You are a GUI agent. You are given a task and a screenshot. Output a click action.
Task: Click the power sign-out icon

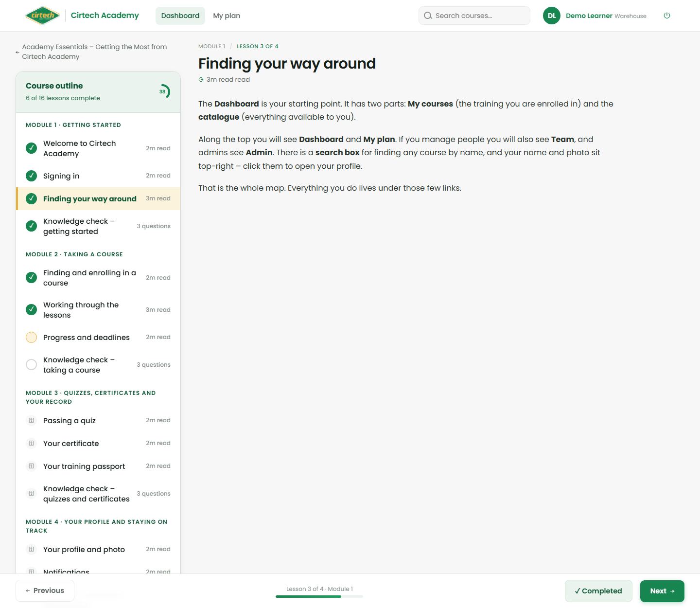click(667, 16)
